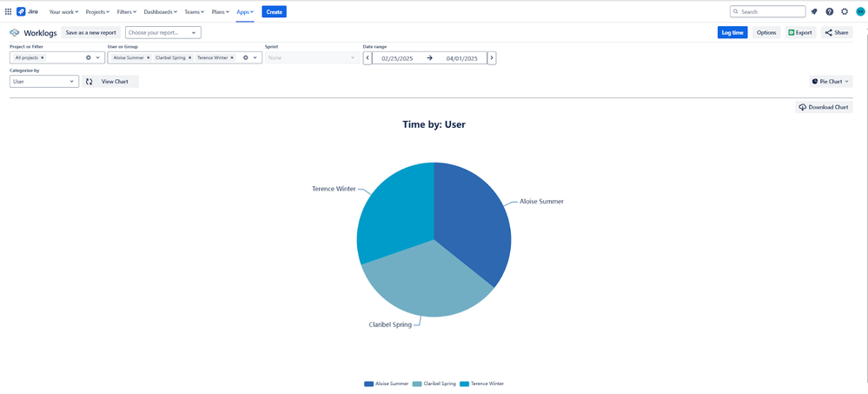Remove Terence Winter from user filter
Image resolution: width=868 pixels, height=394 pixels.
pyautogui.click(x=232, y=57)
